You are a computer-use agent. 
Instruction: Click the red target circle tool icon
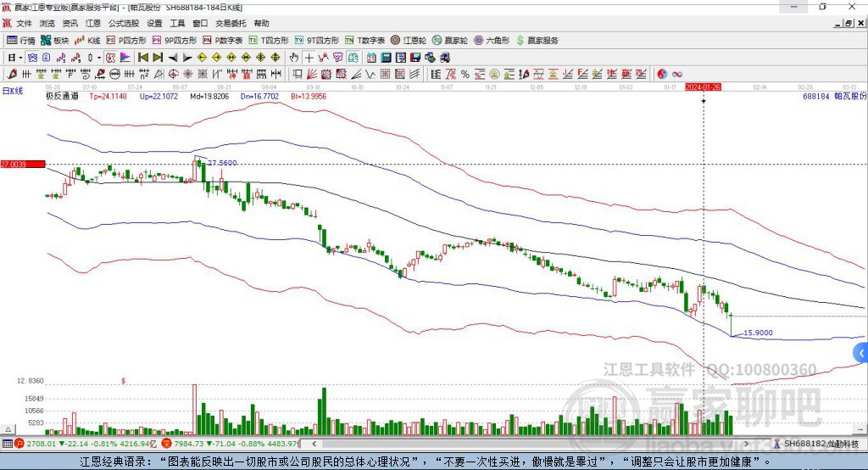173,75
